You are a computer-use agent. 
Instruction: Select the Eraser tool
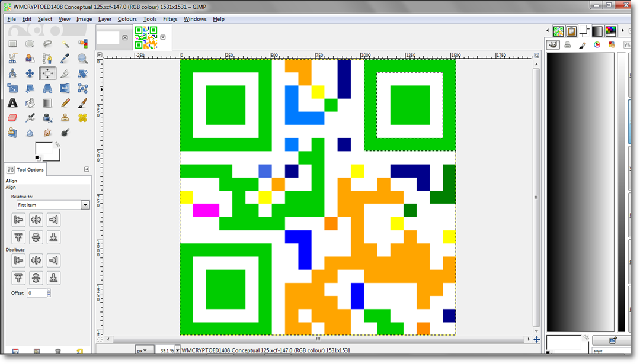[x=12, y=118]
